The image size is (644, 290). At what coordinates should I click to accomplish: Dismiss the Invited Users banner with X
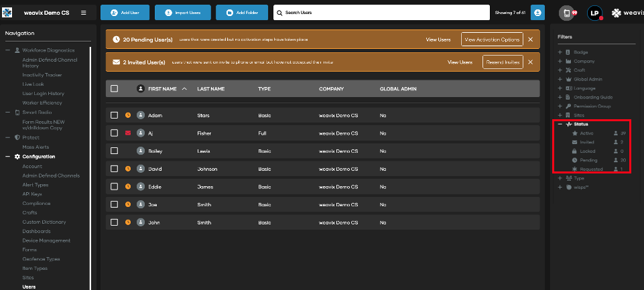coord(530,62)
